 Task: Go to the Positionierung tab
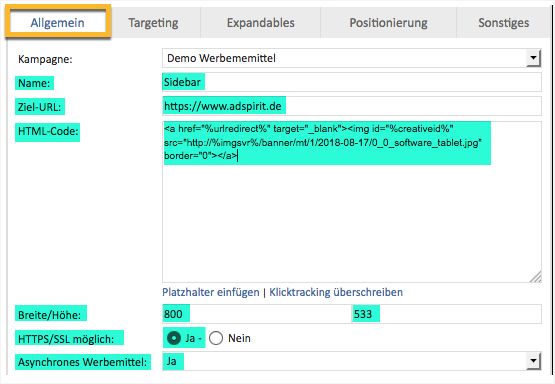pyautogui.click(x=388, y=23)
